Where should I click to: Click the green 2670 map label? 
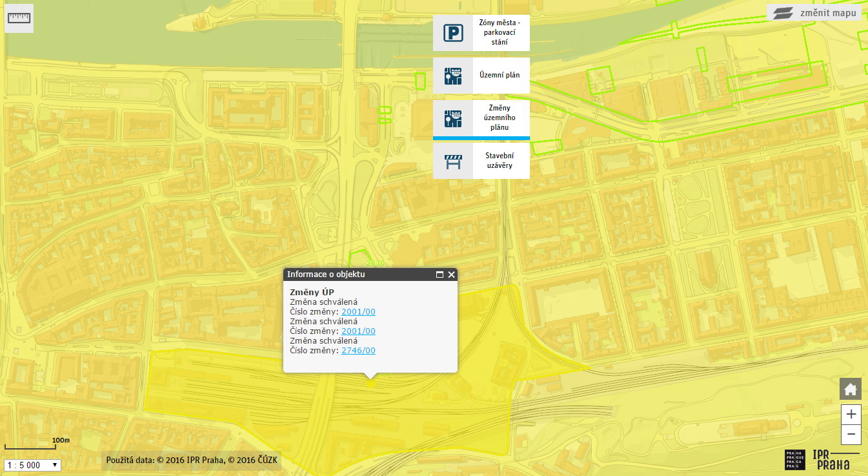coord(375,263)
